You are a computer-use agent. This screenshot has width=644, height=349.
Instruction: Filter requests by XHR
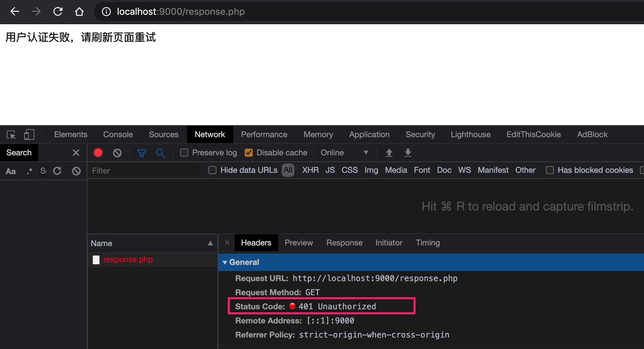[310, 170]
